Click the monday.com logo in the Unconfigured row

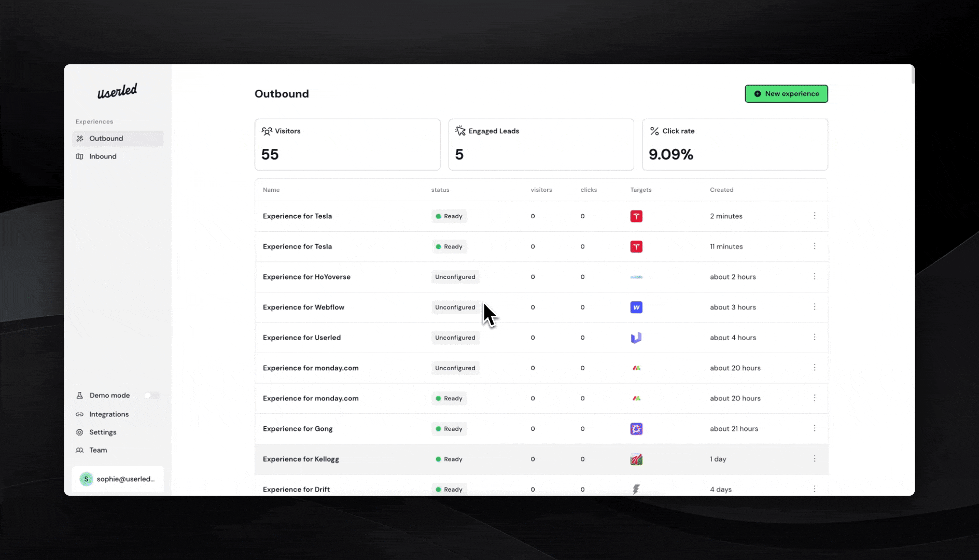coord(636,368)
